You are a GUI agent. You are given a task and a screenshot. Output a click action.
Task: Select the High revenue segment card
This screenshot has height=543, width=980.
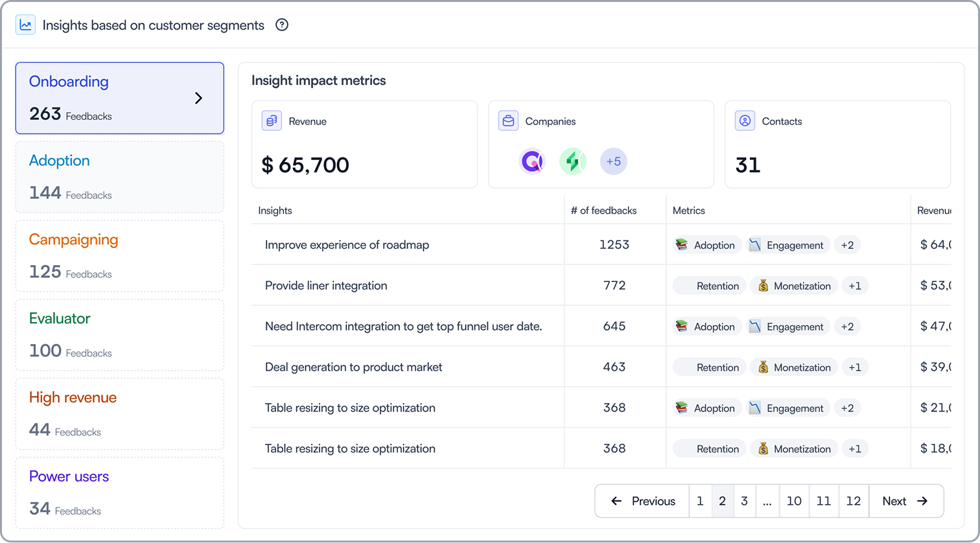[x=120, y=414]
